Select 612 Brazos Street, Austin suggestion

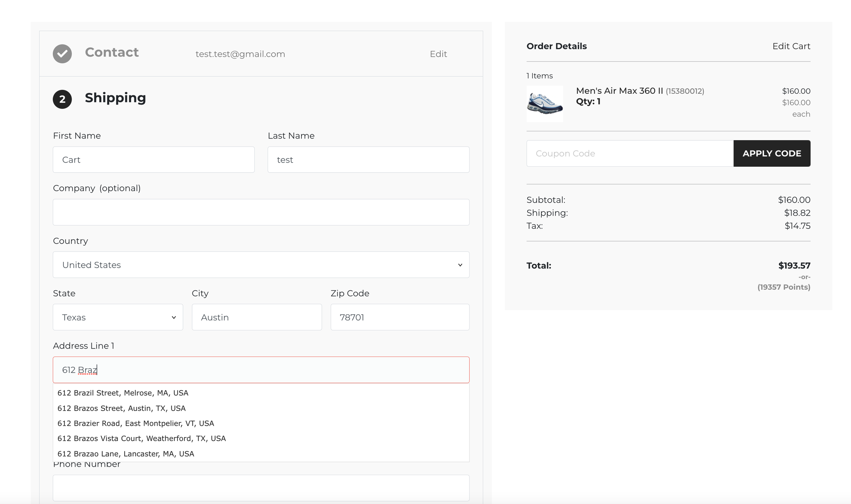coord(121,408)
